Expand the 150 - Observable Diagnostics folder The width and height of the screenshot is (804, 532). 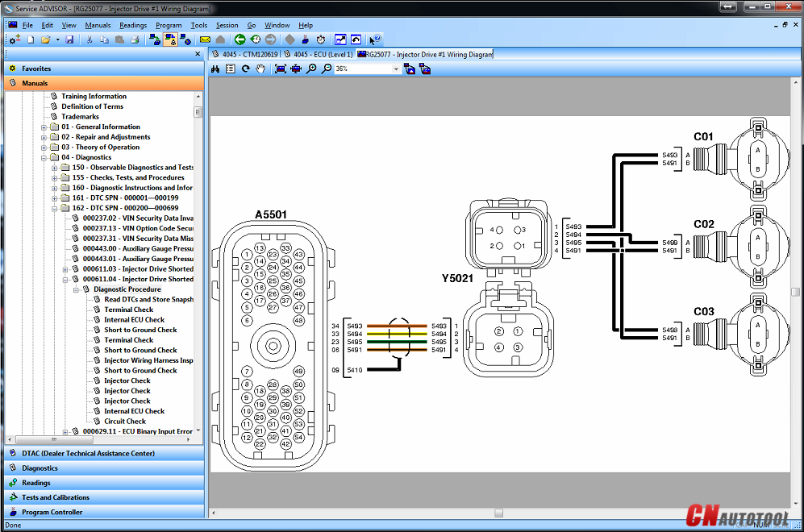[54, 168]
